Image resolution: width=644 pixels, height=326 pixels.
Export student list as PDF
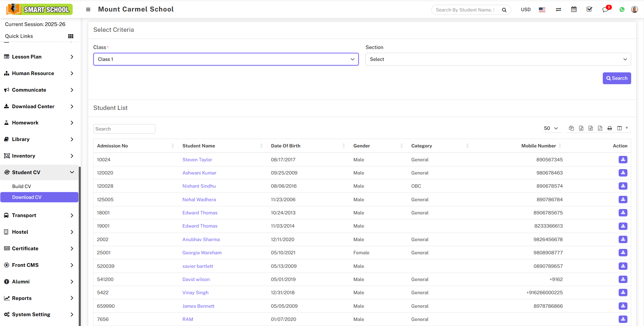(x=600, y=128)
